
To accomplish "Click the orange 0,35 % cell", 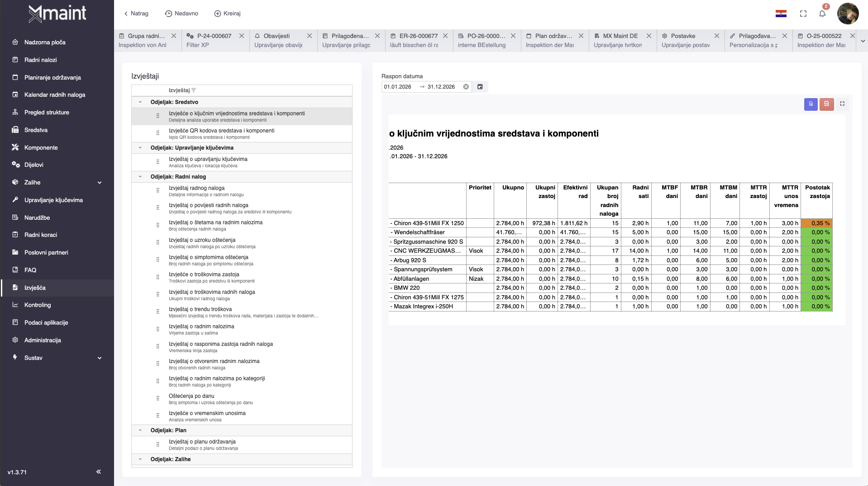I will 816,223.
